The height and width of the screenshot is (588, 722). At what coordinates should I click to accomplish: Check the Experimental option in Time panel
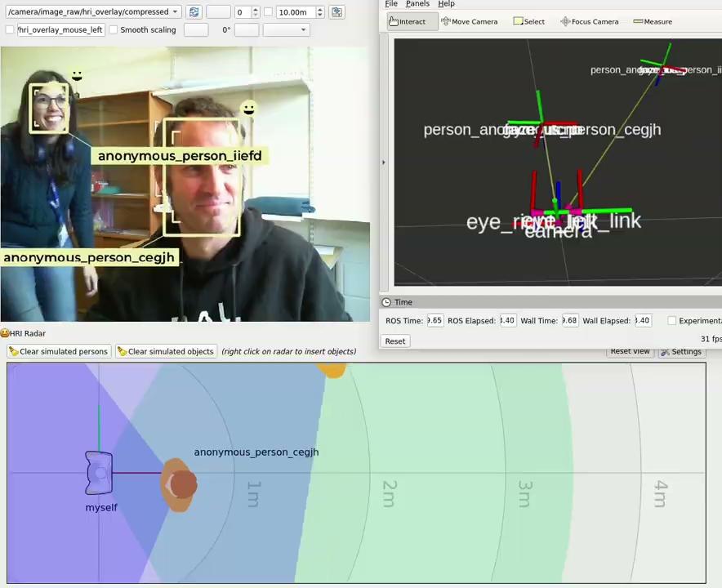coord(672,321)
